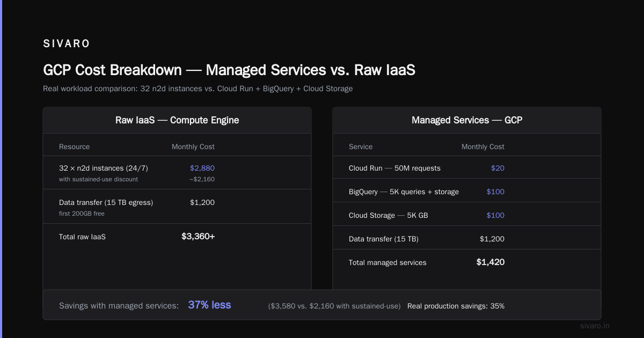This screenshot has height=338, width=644.
Task: Click the 'Resource' column header
Action: pos(74,146)
